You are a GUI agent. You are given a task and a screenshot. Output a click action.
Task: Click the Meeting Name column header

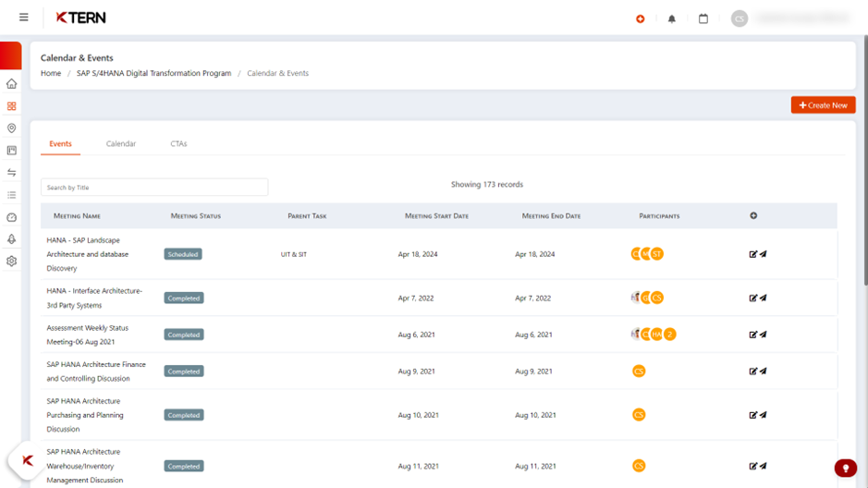[77, 215]
